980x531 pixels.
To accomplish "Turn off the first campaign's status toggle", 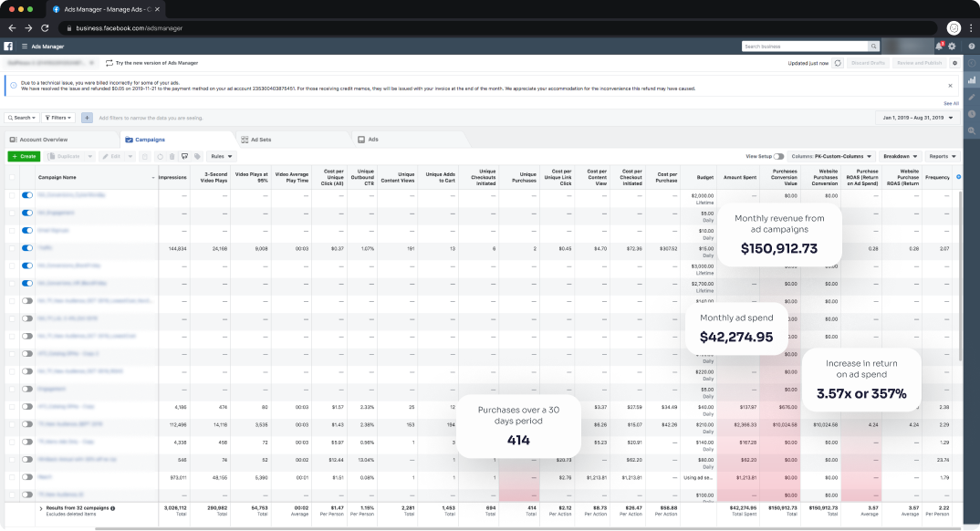I will 26,195.
